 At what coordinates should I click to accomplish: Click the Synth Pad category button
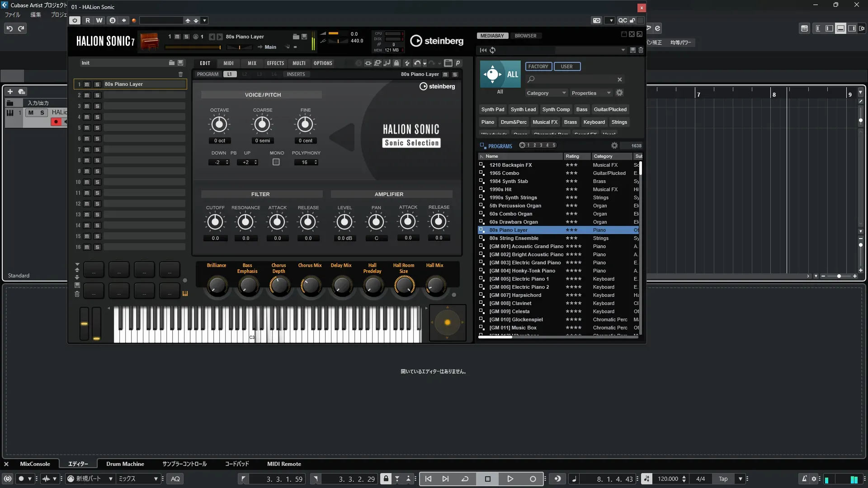click(x=492, y=109)
